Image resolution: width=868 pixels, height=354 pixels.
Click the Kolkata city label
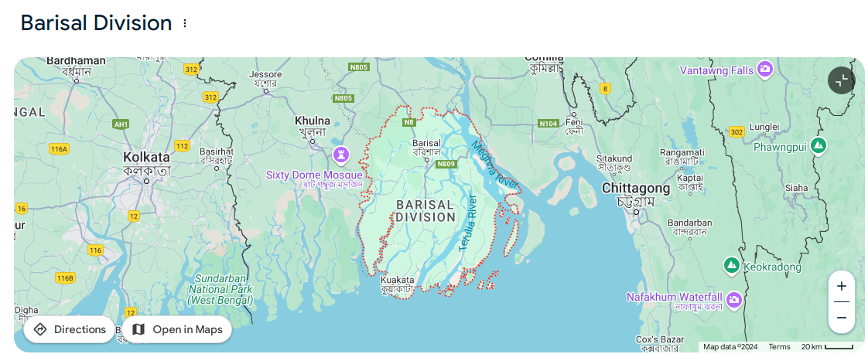(x=147, y=157)
